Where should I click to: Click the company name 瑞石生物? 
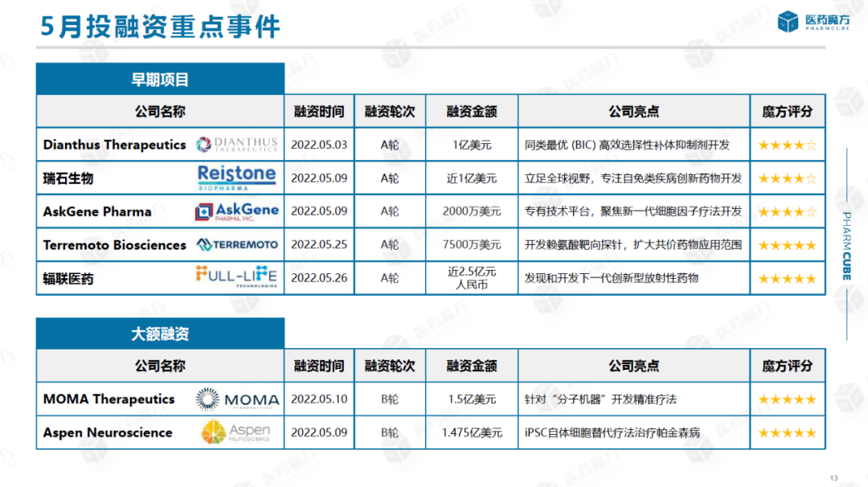point(68,178)
